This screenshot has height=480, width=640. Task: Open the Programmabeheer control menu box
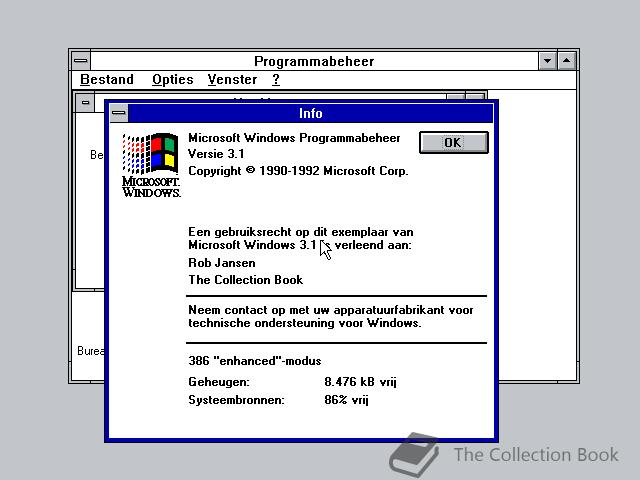(x=81, y=61)
